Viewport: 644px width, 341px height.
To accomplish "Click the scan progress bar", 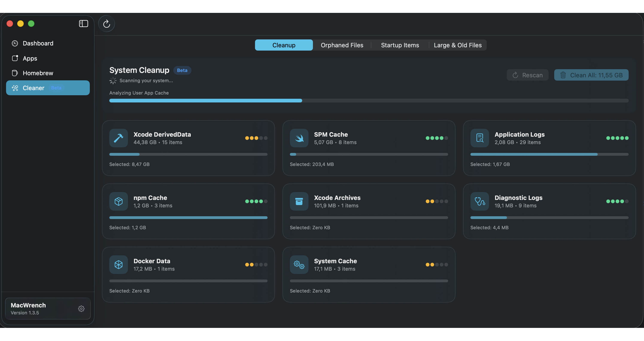I will [x=369, y=100].
